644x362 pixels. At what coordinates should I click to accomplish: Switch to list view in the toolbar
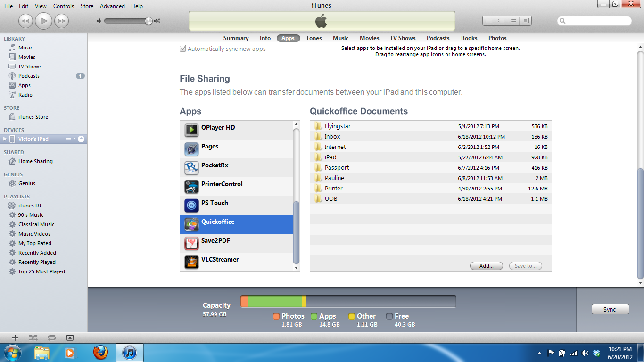coord(489,21)
